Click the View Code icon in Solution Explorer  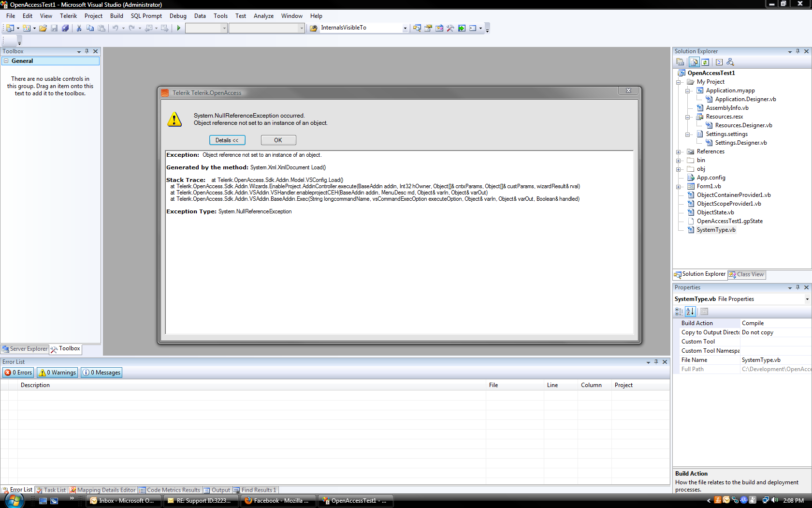click(x=719, y=62)
